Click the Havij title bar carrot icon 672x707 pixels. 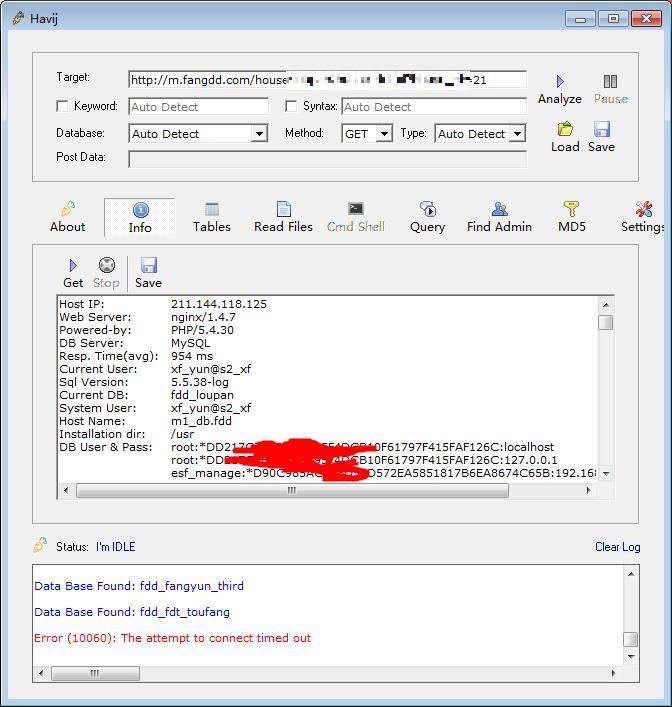point(18,18)
